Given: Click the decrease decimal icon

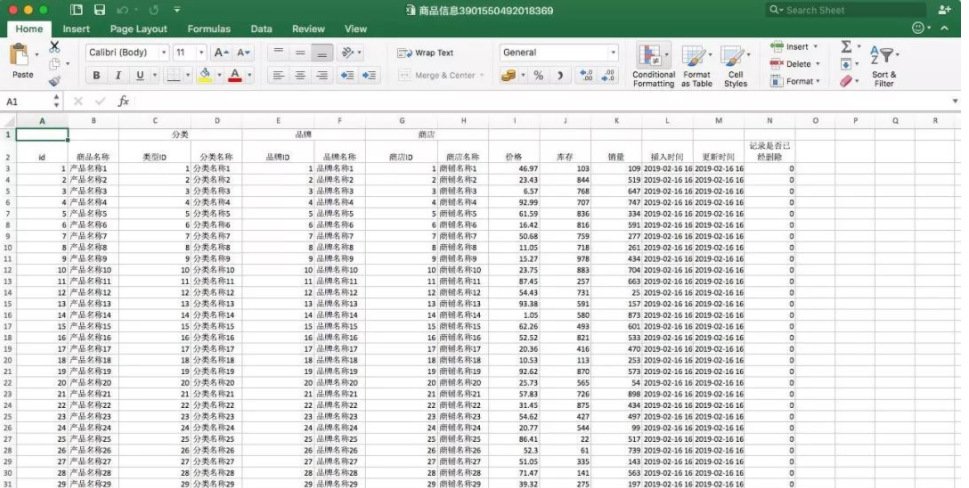Looking at the screenshot, I should 608,75.
